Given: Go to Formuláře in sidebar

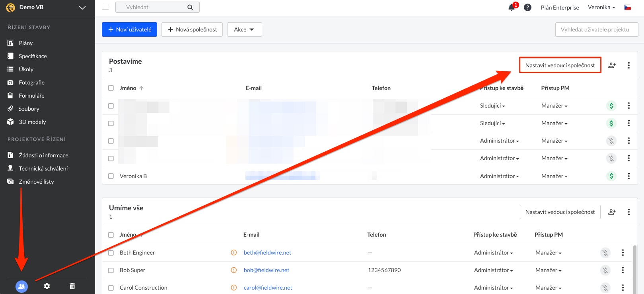Looking at the screenshot, I should point(31,96).
